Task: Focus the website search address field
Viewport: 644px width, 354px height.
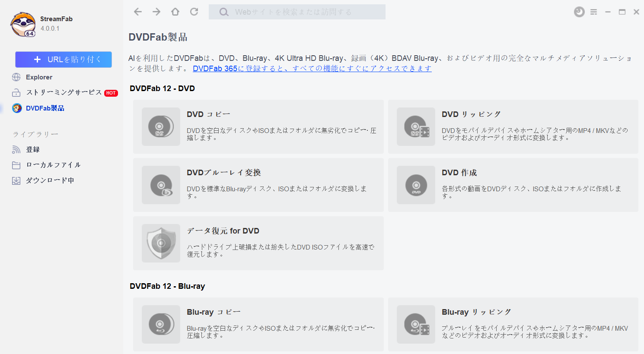Action: pyautogui.click(x=297, y=12)
